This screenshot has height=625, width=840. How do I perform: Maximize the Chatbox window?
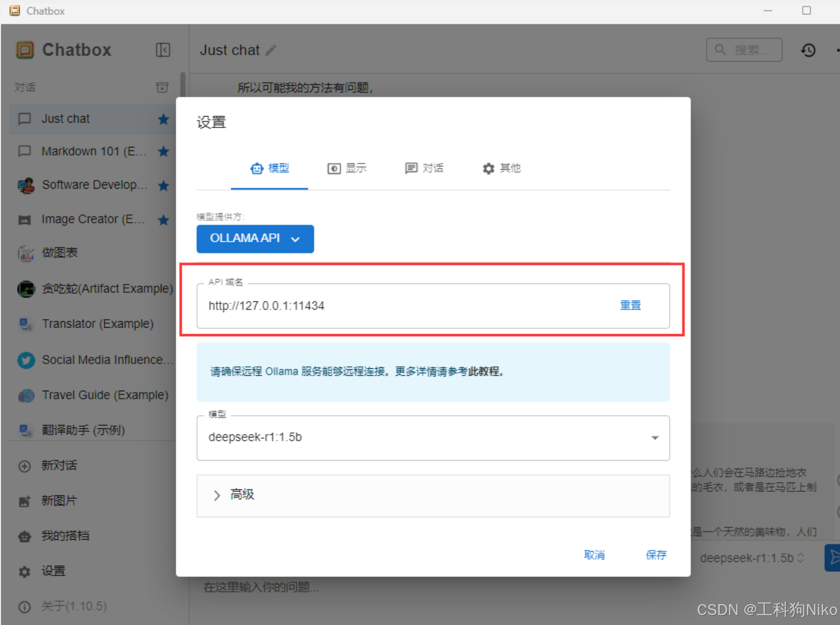coord(807,10)
